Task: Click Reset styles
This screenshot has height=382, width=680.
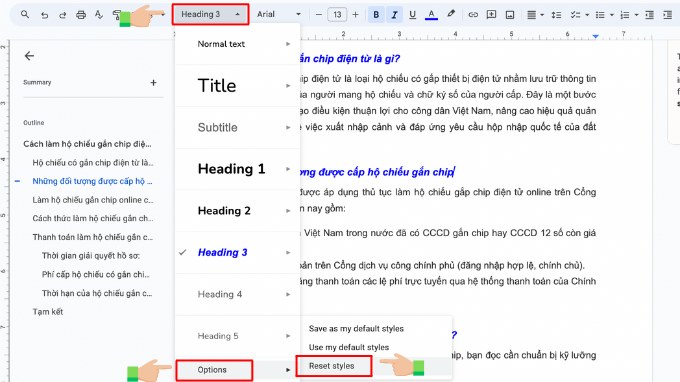Action: pos(331,366)
